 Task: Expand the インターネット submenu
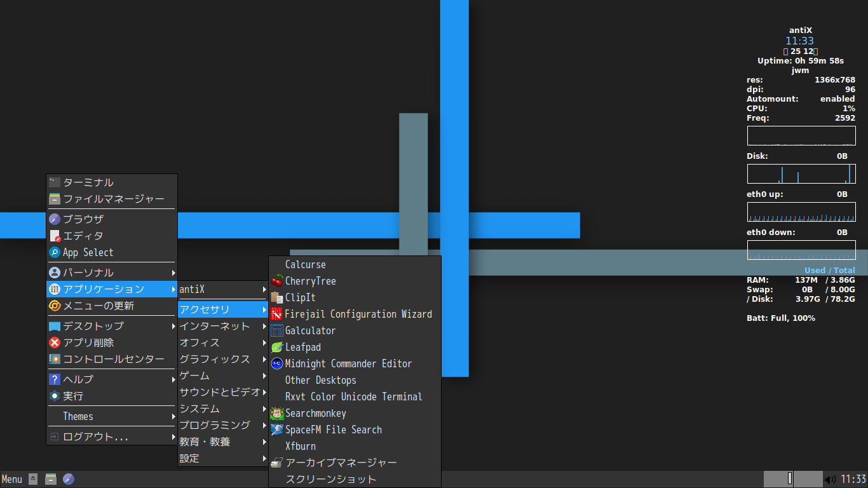click(x=222, y=326)
